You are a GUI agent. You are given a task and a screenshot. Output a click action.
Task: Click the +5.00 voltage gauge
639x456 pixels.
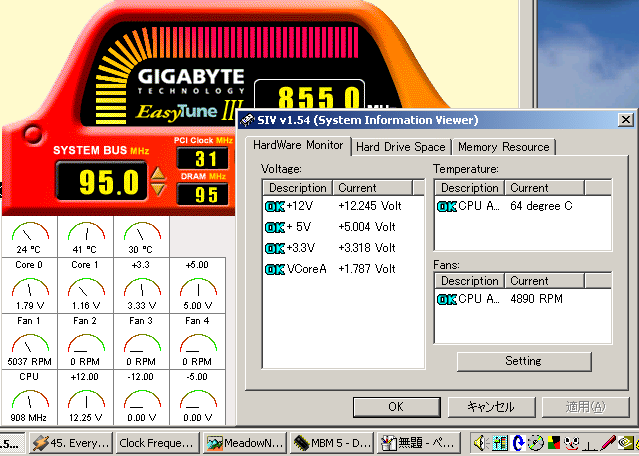[198, 285]
